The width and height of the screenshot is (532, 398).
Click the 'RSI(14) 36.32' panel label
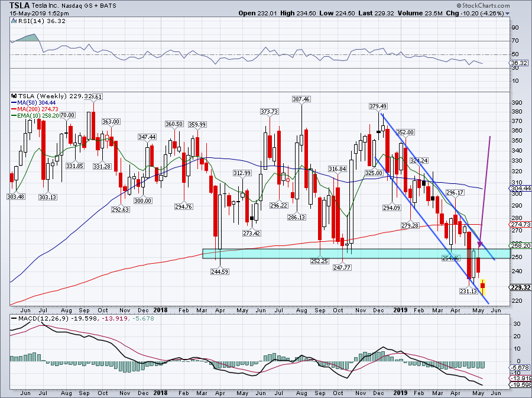[41, 21]
